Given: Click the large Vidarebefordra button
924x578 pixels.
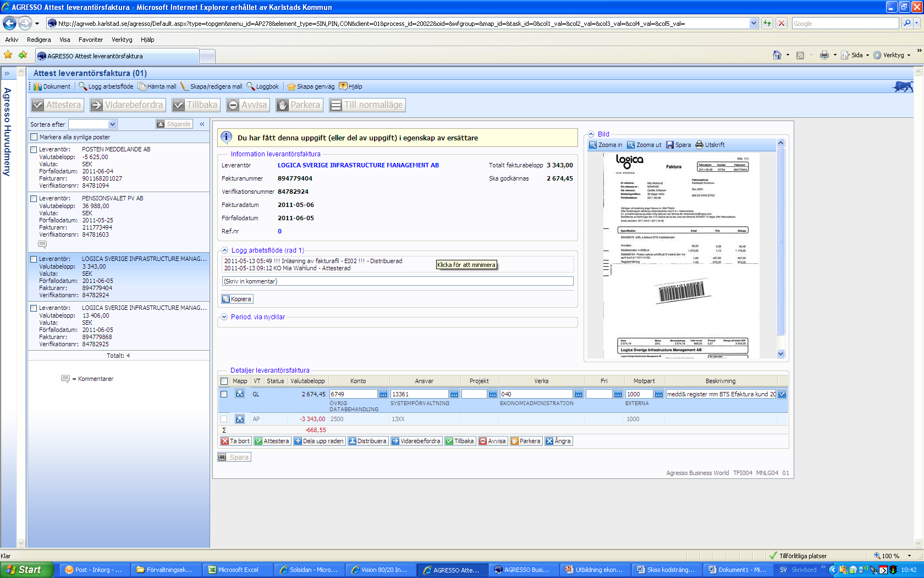Looking at the screenshot, I should [128, 105].
